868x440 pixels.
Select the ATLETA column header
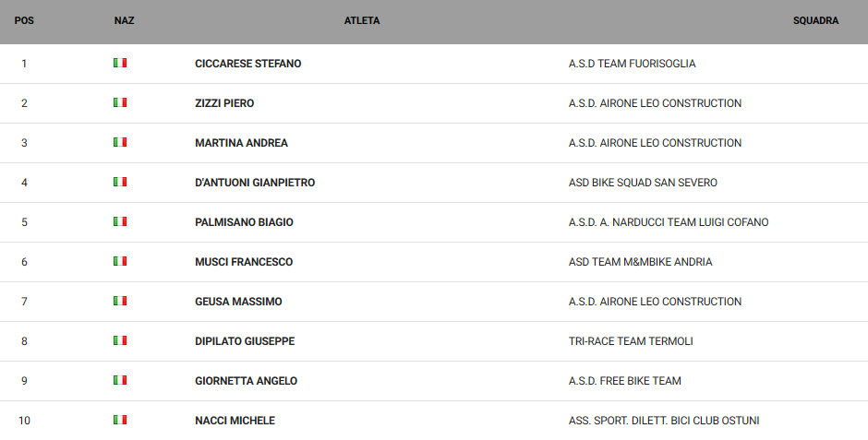point(362,20)
